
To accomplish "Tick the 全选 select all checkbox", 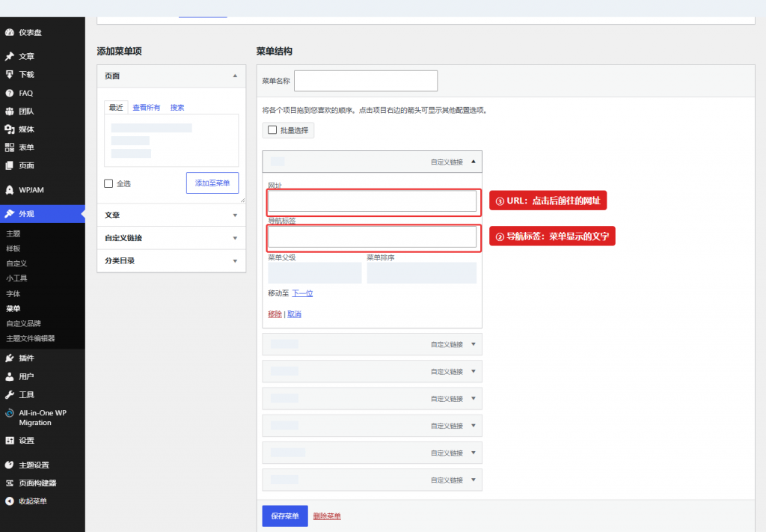I will pyautogui.click(x=108, y=183).
